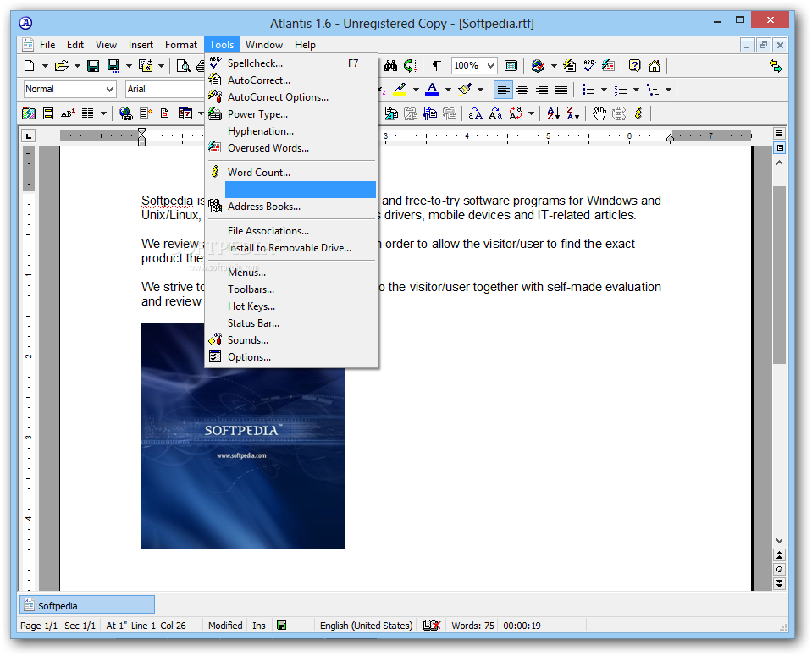The image size is (812, 656).
Task: Click the spellcheck ABC checkmark toolbar icon
Action: click(x=589, y=66)
